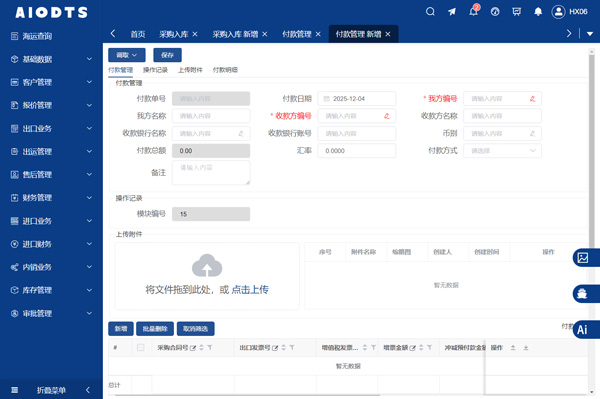The image size is (600, 399).
Task: Click the 批量删除 button
Action: [x=155, y=329]
